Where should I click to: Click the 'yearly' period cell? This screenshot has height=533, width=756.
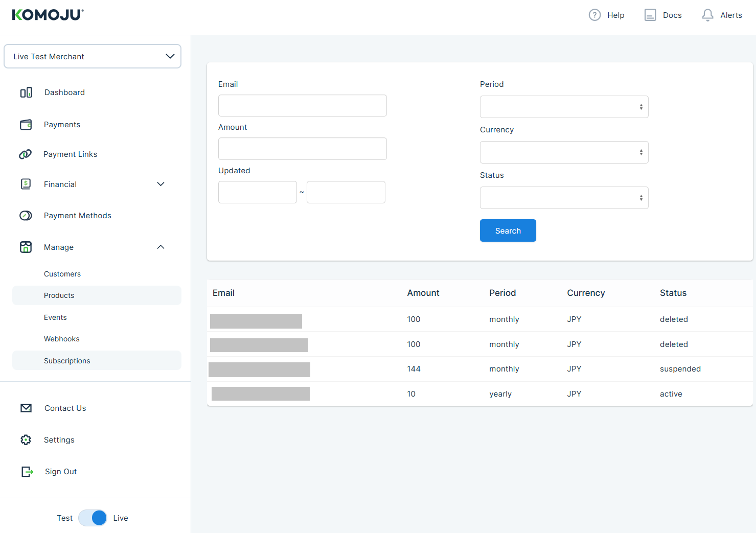[500, 394]
